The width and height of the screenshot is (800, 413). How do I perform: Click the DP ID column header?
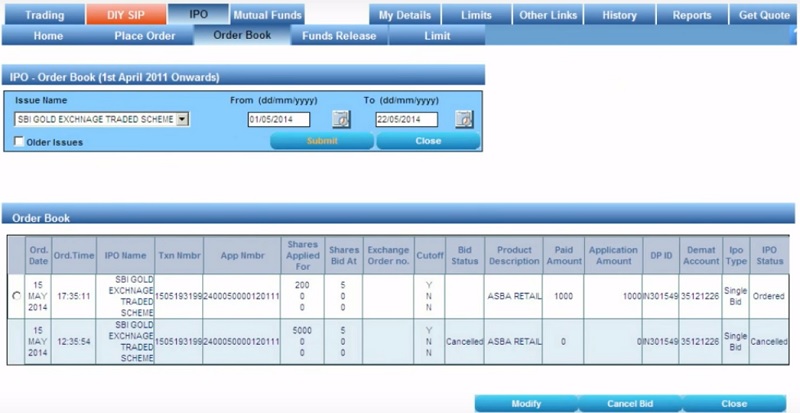[x=661, y=255]
